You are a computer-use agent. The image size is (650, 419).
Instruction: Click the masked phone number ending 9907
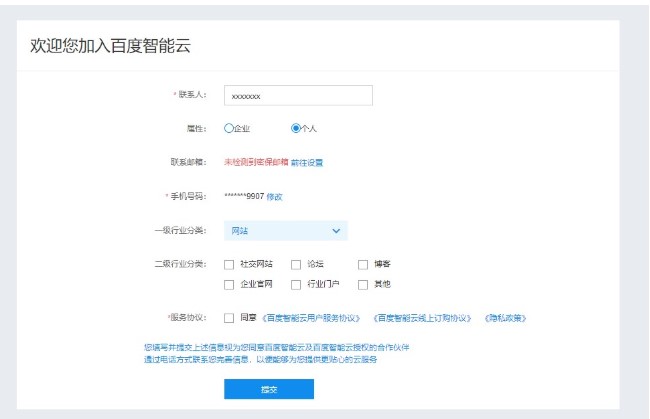tap(244, 196)
